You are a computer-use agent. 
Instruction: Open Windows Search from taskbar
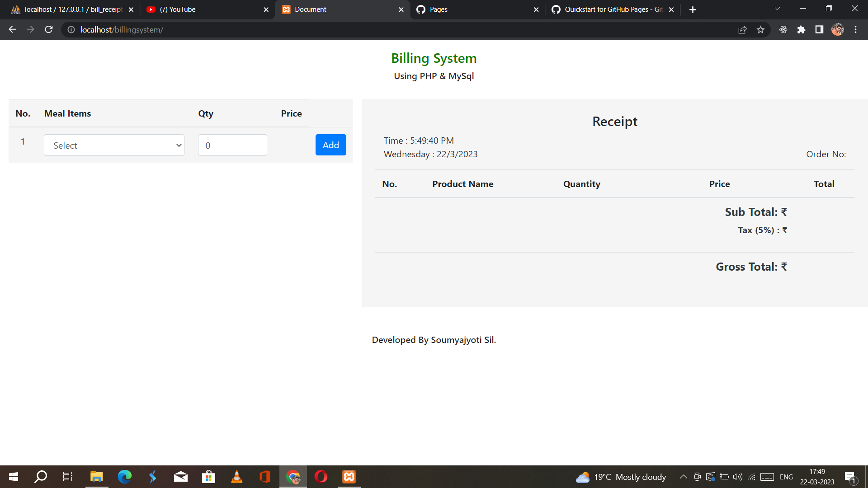point(40,476)
